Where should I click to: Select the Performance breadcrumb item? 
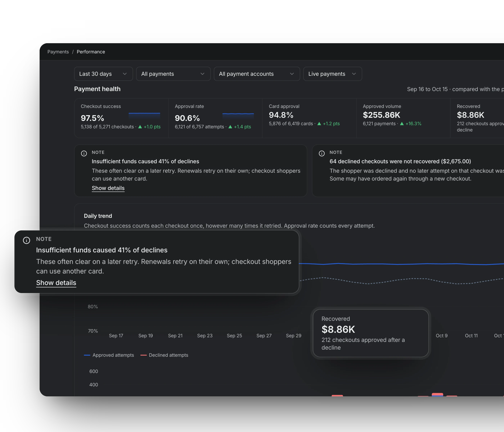(x=91, y=52)
